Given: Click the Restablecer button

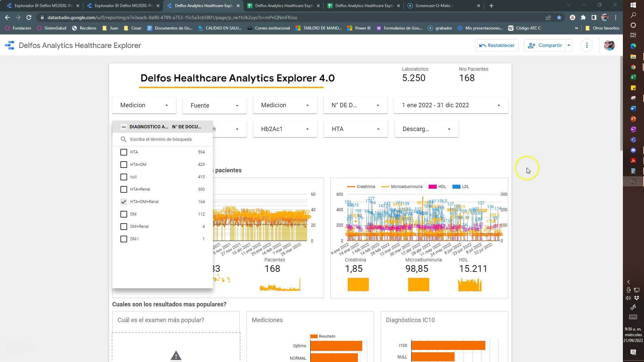Looking at the screenshot, I should [496, 45].
